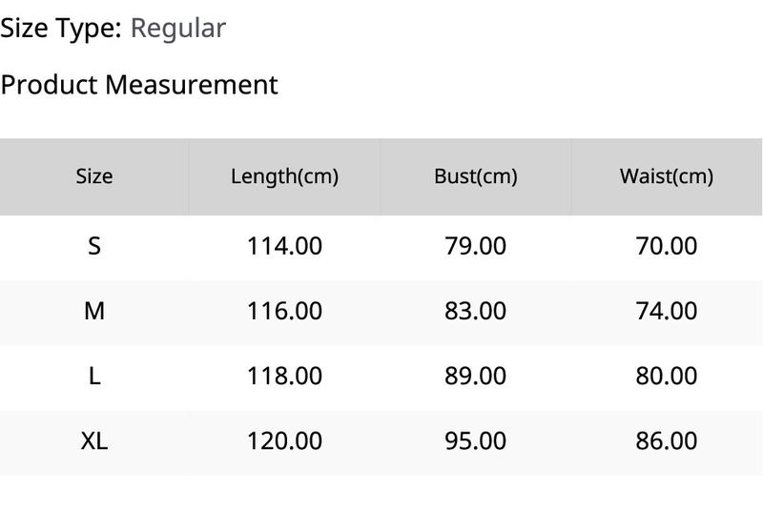This screenshot has width=763, height=532.
Task: Click the 95.00 bust value
Action: 475,441
